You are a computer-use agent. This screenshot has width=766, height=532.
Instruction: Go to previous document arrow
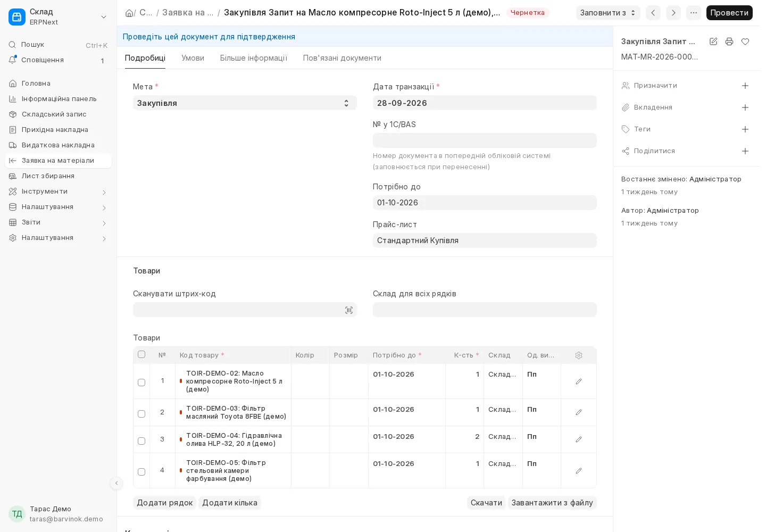(653, 13)
